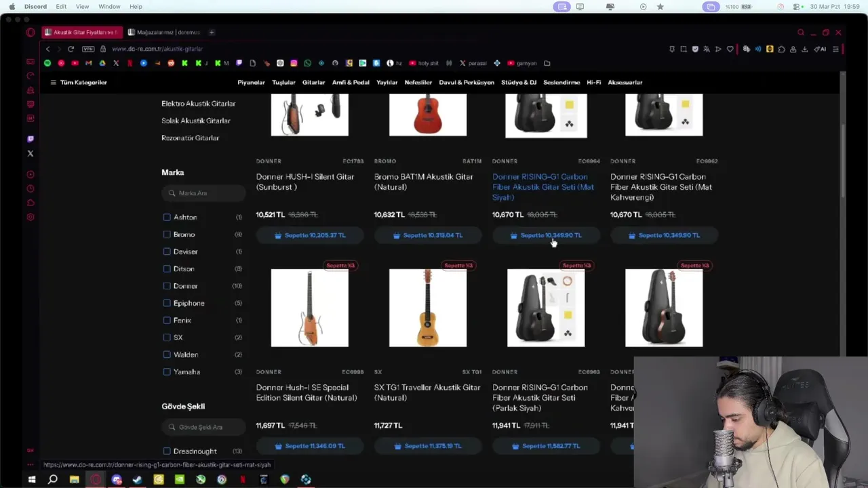Open the Piyanolar menu

coord(251,82)
